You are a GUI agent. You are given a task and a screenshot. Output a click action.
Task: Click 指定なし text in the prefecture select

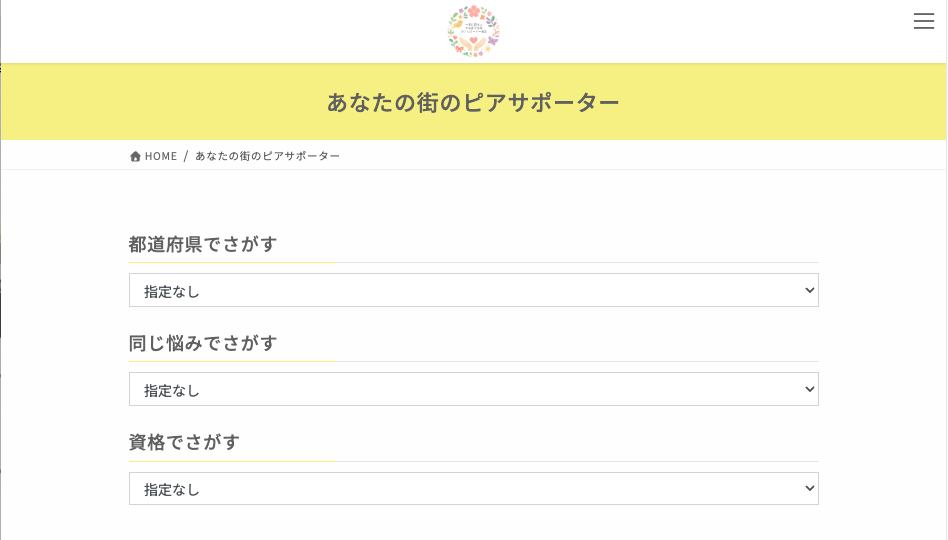coord(172,291)
